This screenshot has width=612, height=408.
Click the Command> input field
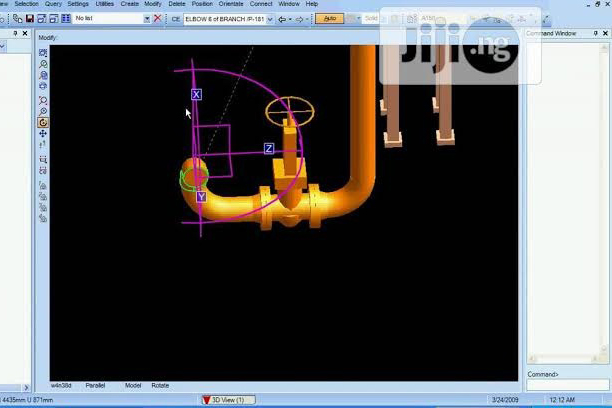(x=568, y=385)
